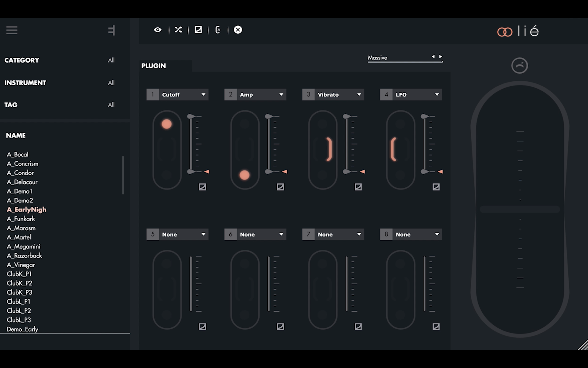The image size is (588, 368).
Task: Select preset A_Megamini
Action: (23, 247)
